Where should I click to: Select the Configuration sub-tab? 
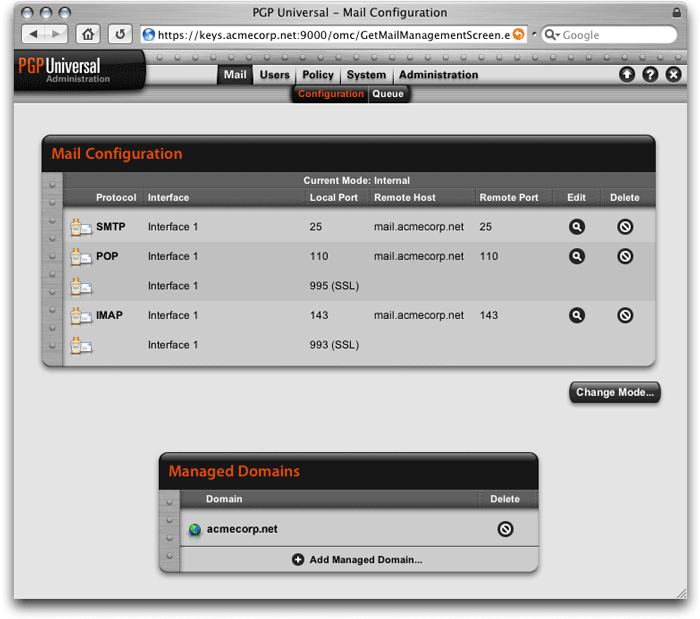pos(331,94)
